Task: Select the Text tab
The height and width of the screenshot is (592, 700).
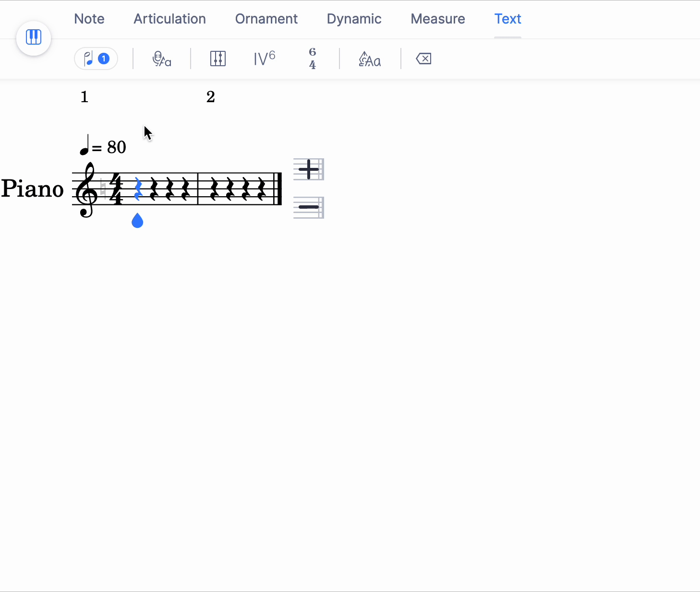Action: pyautogui.click(x=507, y=19)
